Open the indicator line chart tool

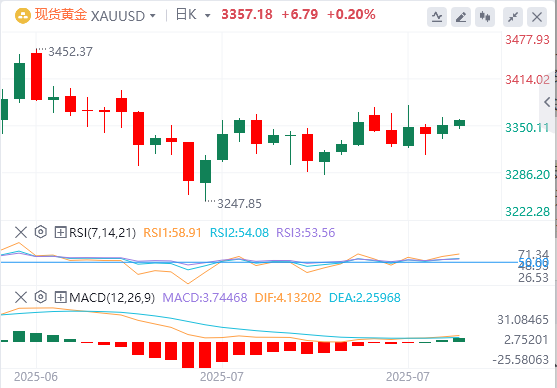pyautogui.click(x=437, y=17)
